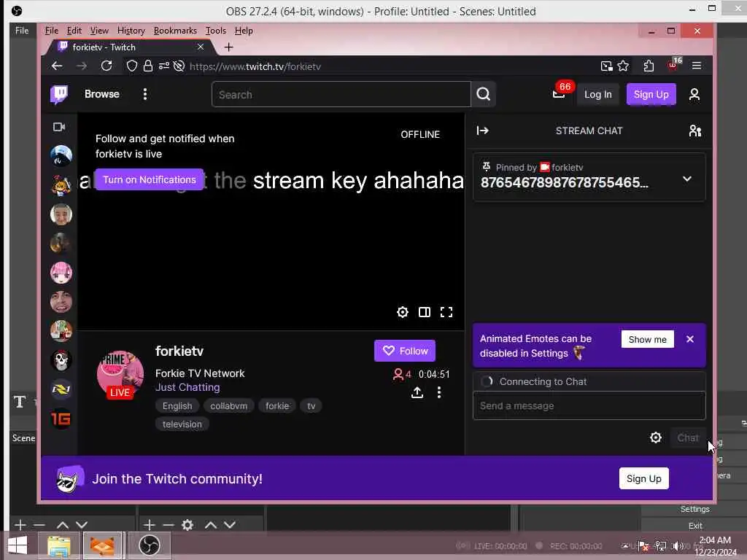Click the Twitch Search input field
This screenshot has width=747, height=560.
341,94
